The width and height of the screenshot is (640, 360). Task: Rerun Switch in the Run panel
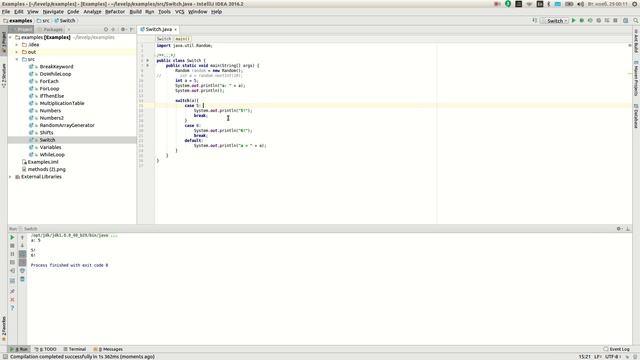pos(12,238)
